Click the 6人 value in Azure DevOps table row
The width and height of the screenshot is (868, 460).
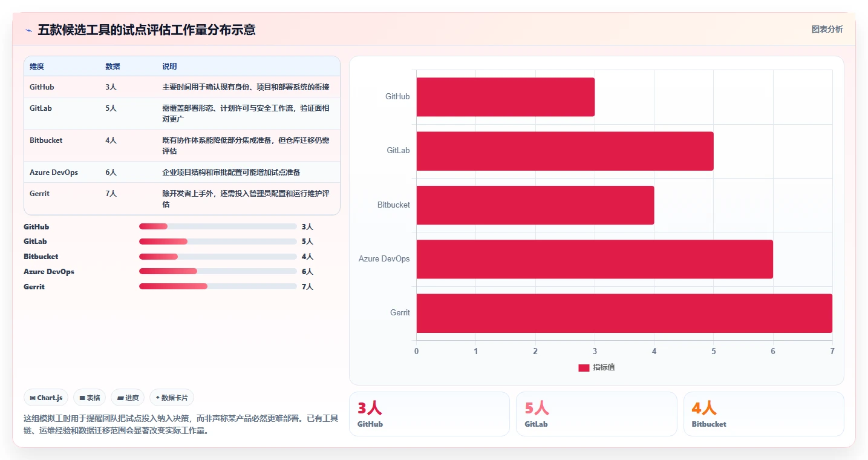111,172
